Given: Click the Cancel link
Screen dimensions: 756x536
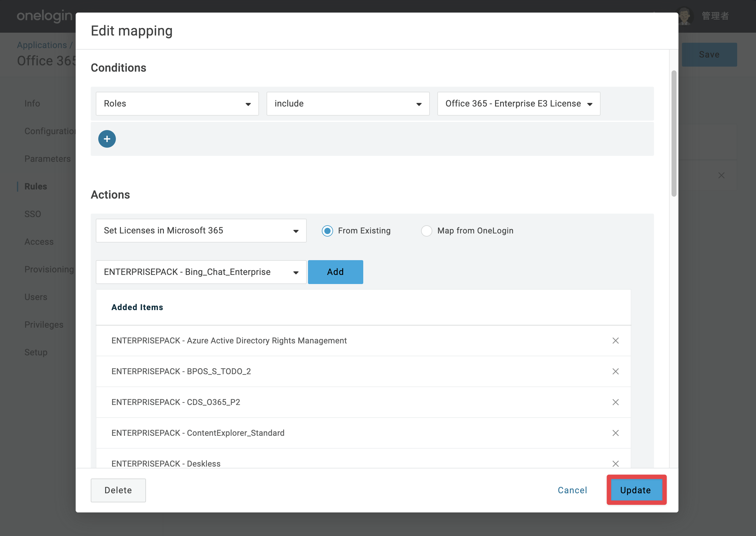Looking at the screenshot, I should pyautogui.click(x=572, y=490).
